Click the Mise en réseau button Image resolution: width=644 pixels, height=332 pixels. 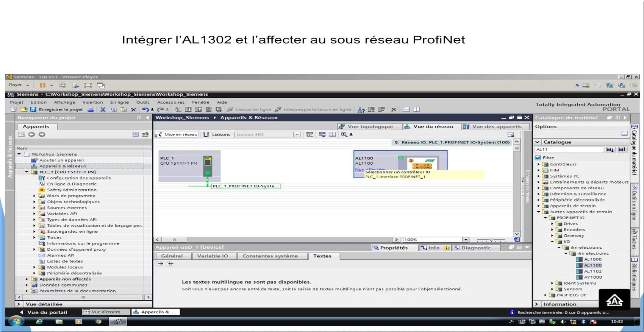176,134
